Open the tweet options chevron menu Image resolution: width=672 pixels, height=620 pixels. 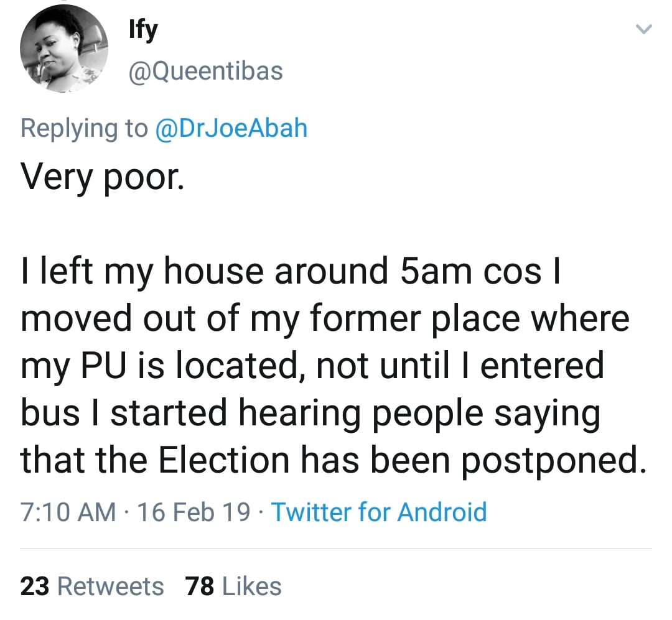643,29
